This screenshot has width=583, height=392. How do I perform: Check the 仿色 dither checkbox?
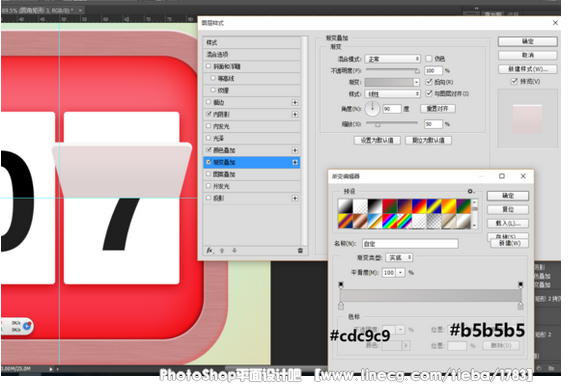[x=429, y=58]
